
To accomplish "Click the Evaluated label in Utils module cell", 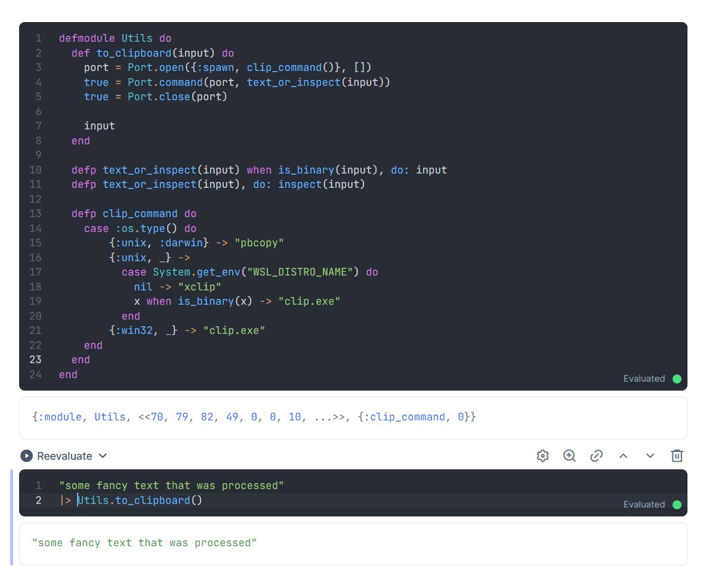I will point(644,379).
